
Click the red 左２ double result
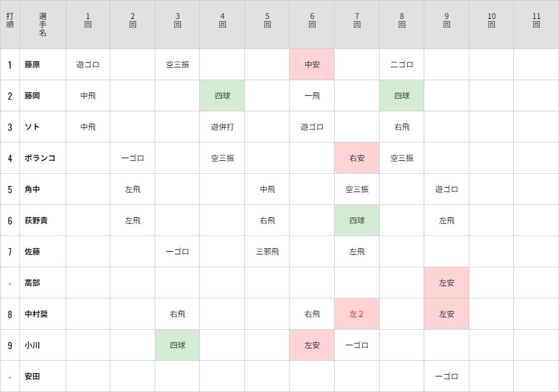(x=357, y=314)
